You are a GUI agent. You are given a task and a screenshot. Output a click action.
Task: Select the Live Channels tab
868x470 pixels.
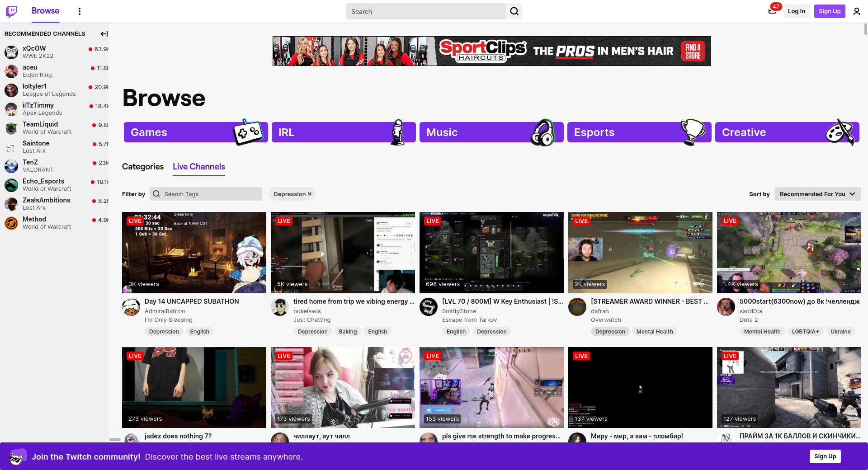(x=198, y=167)
